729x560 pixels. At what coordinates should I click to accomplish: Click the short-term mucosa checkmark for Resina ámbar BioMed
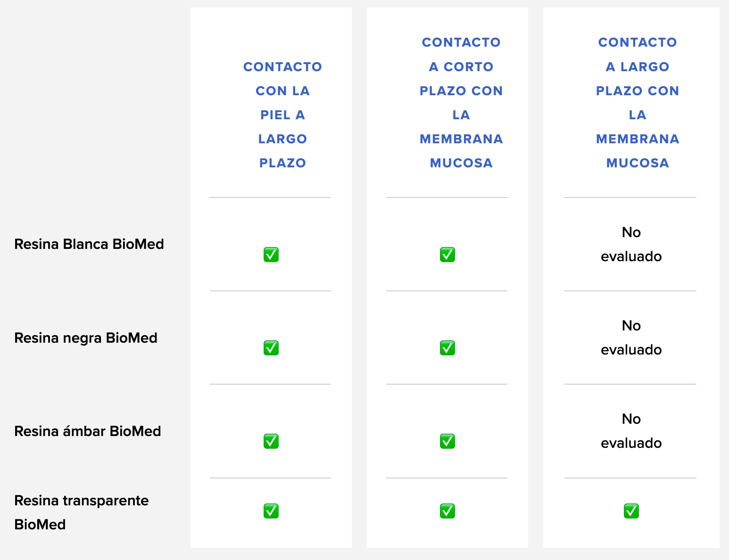[x=447, y=441]
